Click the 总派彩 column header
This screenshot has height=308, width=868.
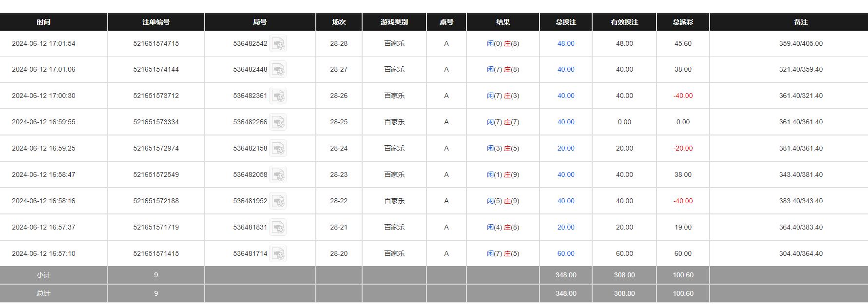click(683, 22)
